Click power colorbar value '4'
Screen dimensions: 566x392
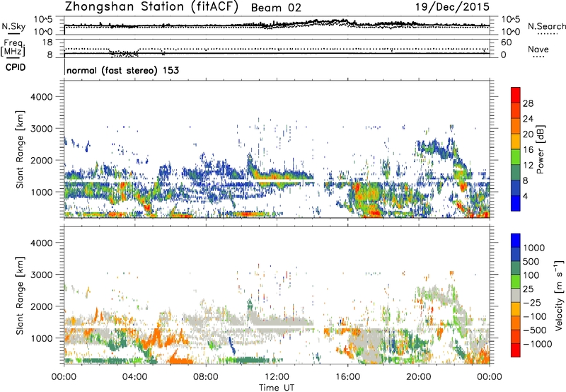pyautogui.click(x=525, y=196)
